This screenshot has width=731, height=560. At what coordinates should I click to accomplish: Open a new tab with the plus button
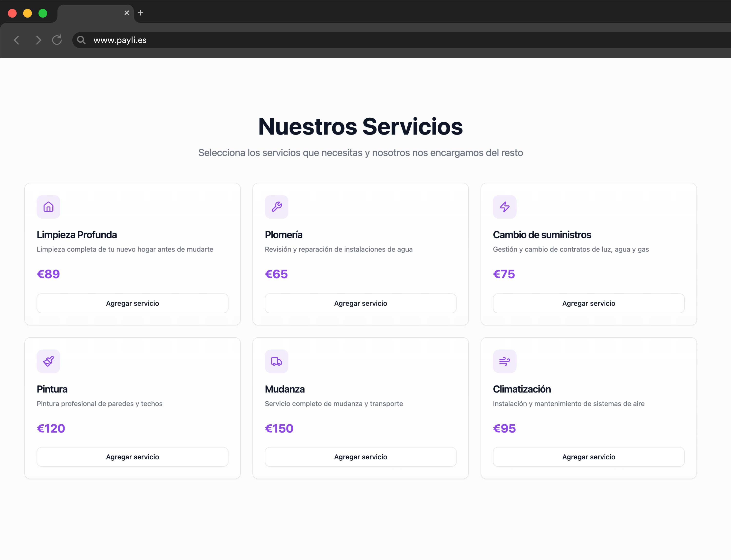pyautogui.click(x=140, y=13)
